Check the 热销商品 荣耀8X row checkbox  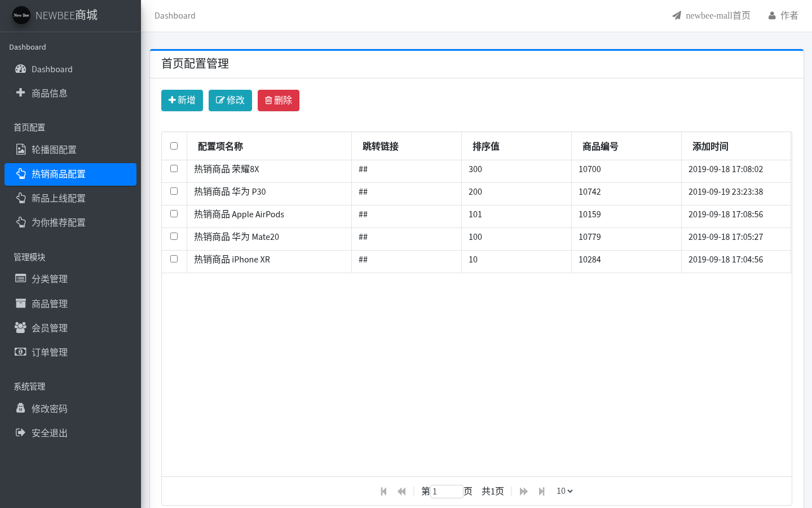174,169
